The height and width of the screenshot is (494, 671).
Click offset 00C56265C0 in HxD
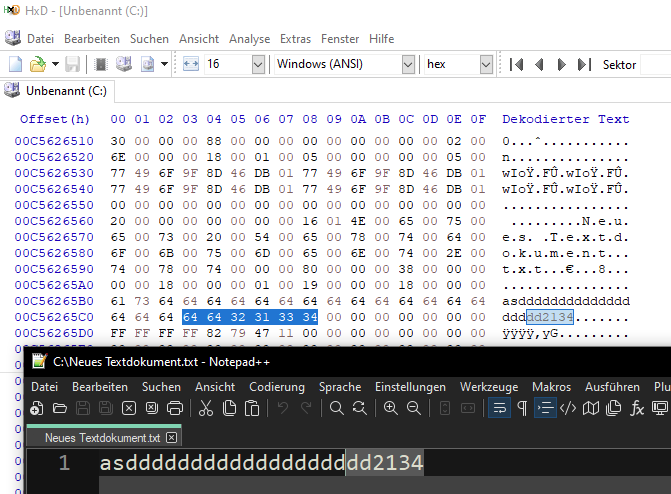tap(54, 317)
